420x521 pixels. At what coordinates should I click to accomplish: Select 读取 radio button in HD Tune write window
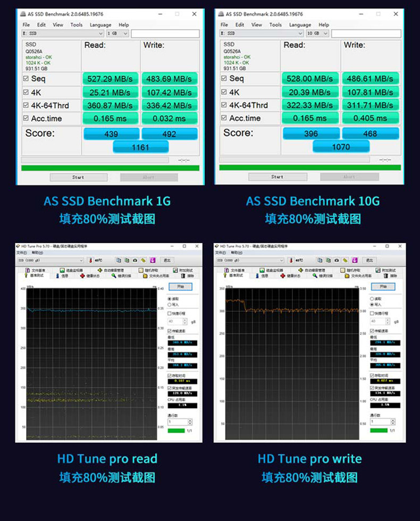click(x=372, y=299)
